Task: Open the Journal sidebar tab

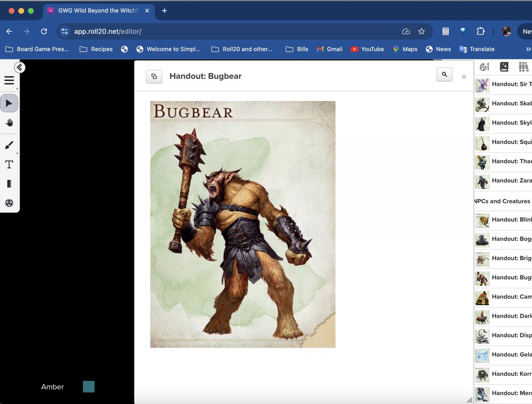Action: 504,67
